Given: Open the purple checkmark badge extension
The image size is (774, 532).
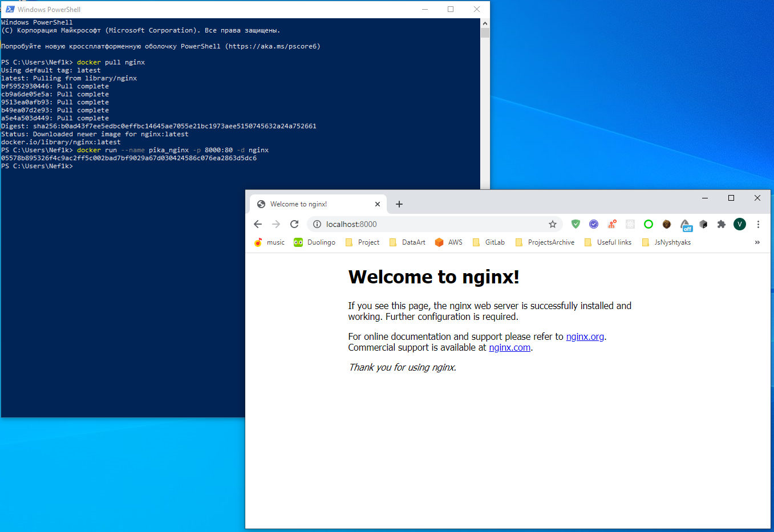Looking at the screenshot, I should (x=594, y=224).
